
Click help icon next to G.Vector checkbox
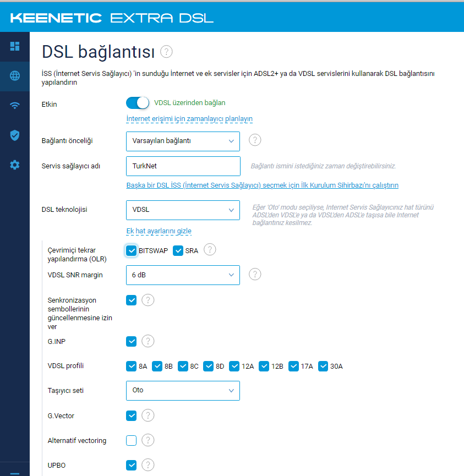coord(148,415)
